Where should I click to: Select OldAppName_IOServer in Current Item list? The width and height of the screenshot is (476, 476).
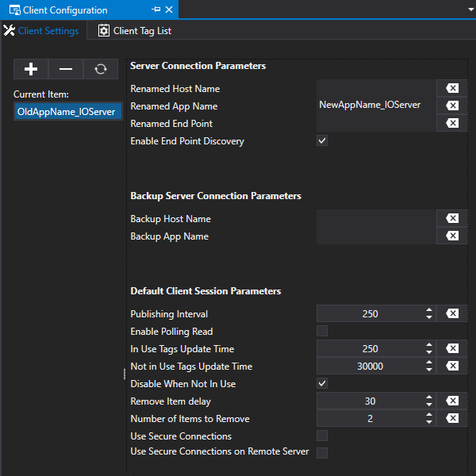point(67,112)
